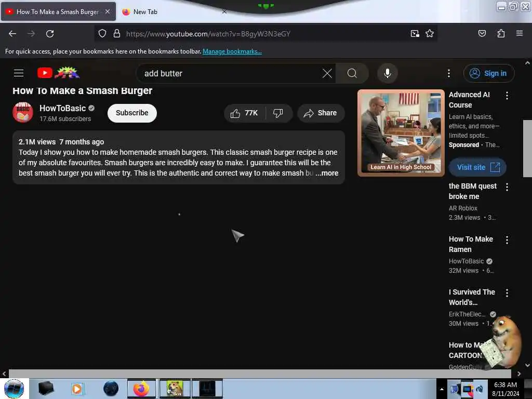Close the New Tab tab
This screenshot has height=399, width=532.
(224, 11)
